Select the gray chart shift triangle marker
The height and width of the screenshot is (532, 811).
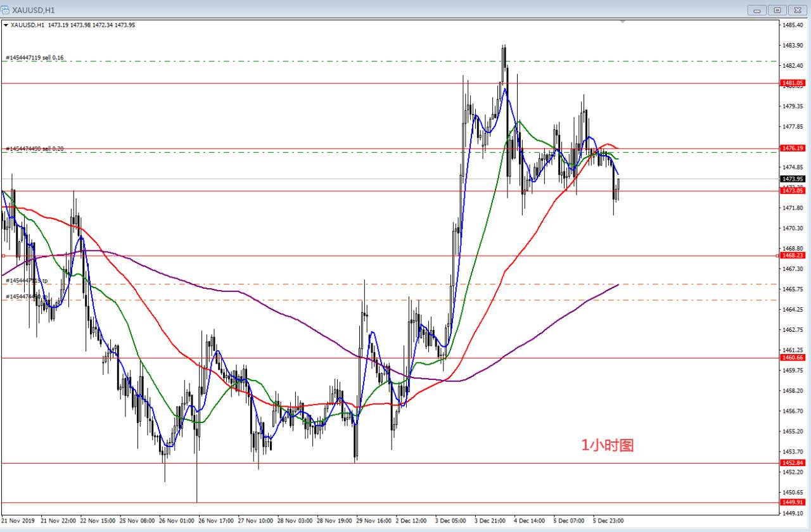[623, 22]
